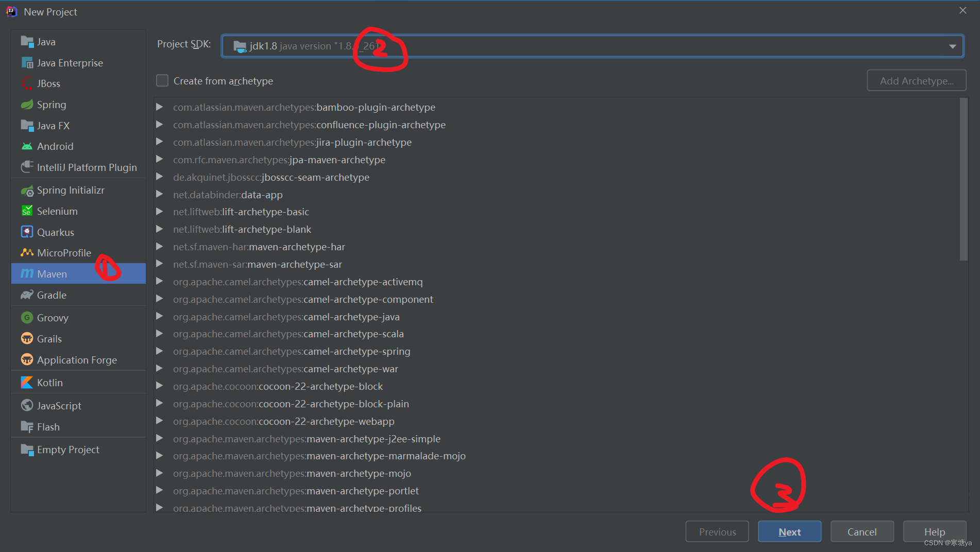
Task: Pick IntelliJ Platform Plugin icon
Action: pos(27,167)
